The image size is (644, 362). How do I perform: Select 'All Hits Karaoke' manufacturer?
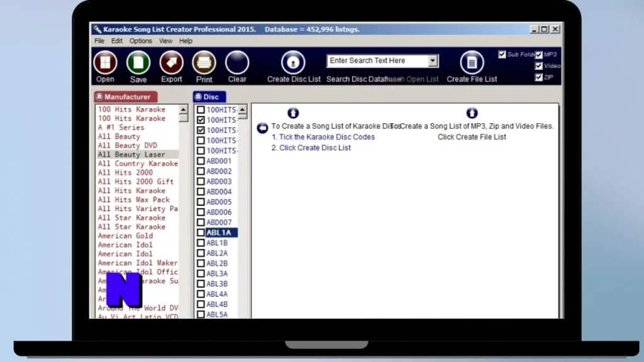coord(131,190)
